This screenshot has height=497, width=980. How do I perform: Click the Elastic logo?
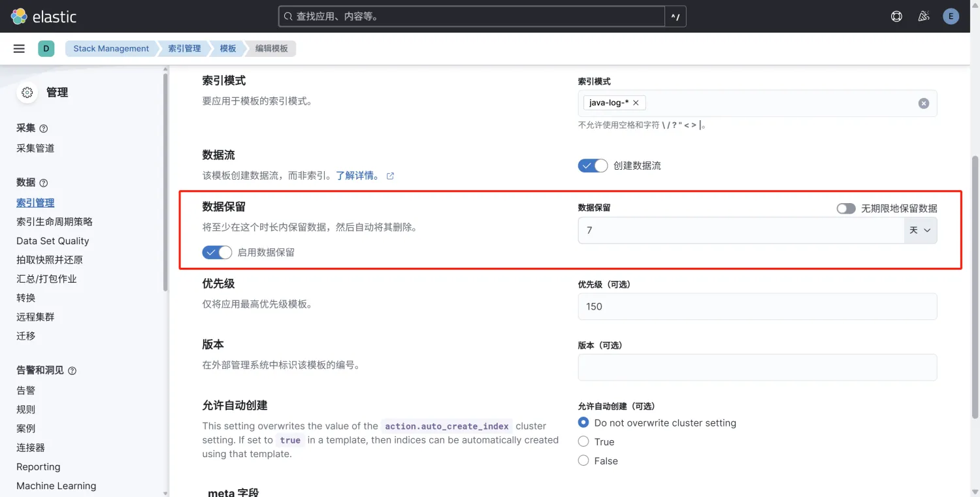(x=44, y=16)
